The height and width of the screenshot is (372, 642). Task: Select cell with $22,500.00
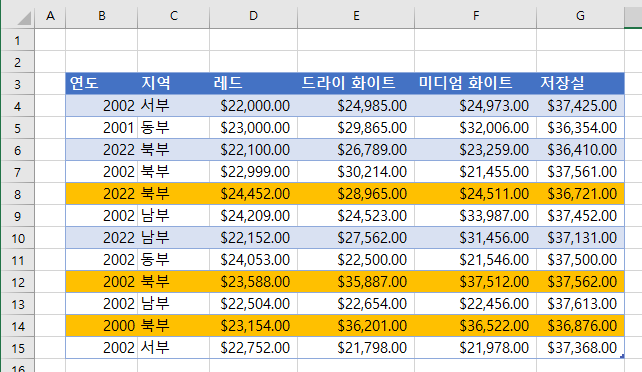pyautogui.click(x=356, y=260)
